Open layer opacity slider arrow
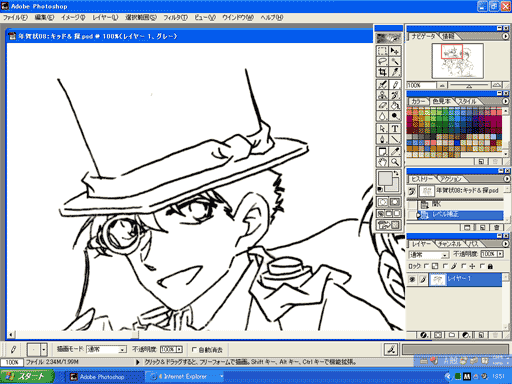512x384 pixels. (x=500, y=254)
